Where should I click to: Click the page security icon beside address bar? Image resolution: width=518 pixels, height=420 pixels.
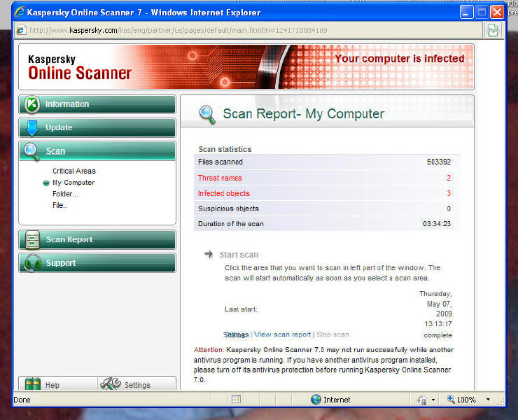pyautogui.click(x=493, y=30)
